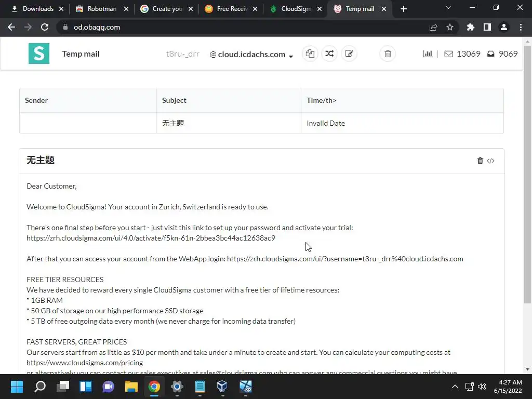Close the CloudSigma tab
The image size is (532, 399).
coord(320,9)
